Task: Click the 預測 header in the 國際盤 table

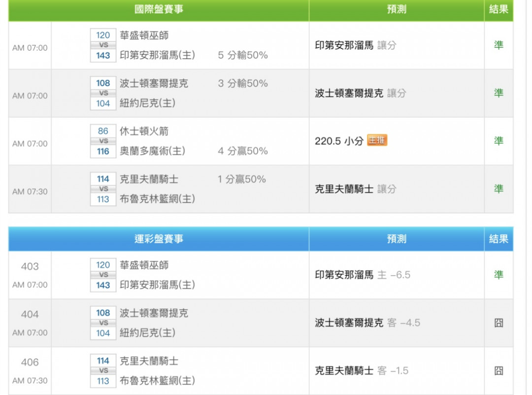Action: coord(397,9)
